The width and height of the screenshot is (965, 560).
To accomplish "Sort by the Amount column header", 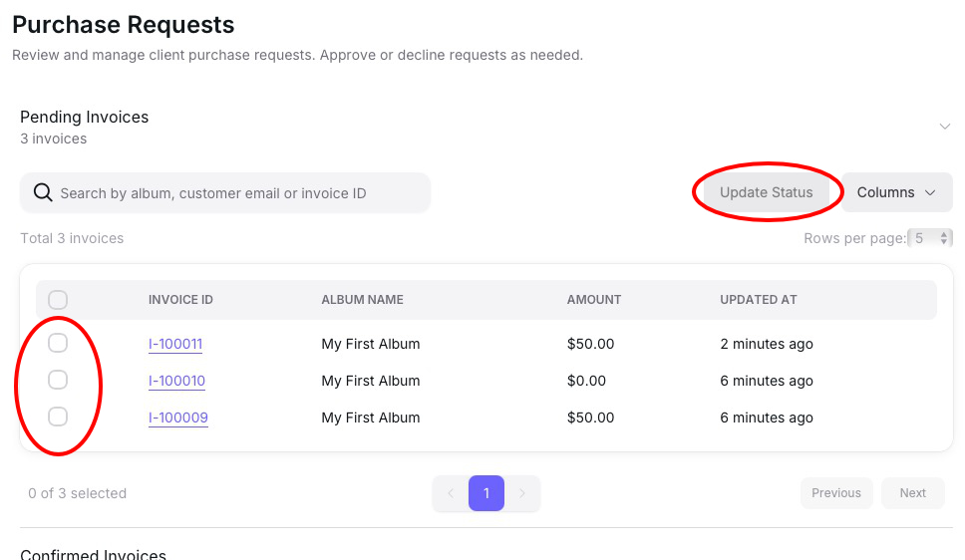I will click(x=594, y=300).
